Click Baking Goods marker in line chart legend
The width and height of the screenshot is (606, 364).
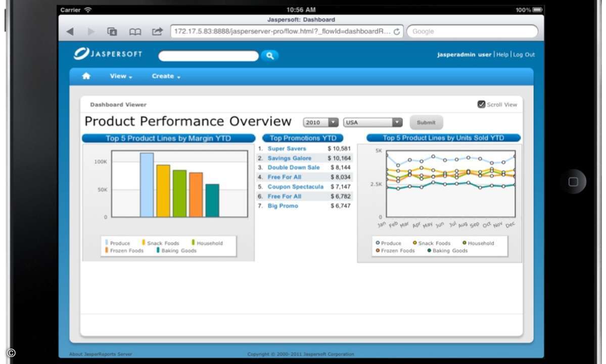[429, 250]
